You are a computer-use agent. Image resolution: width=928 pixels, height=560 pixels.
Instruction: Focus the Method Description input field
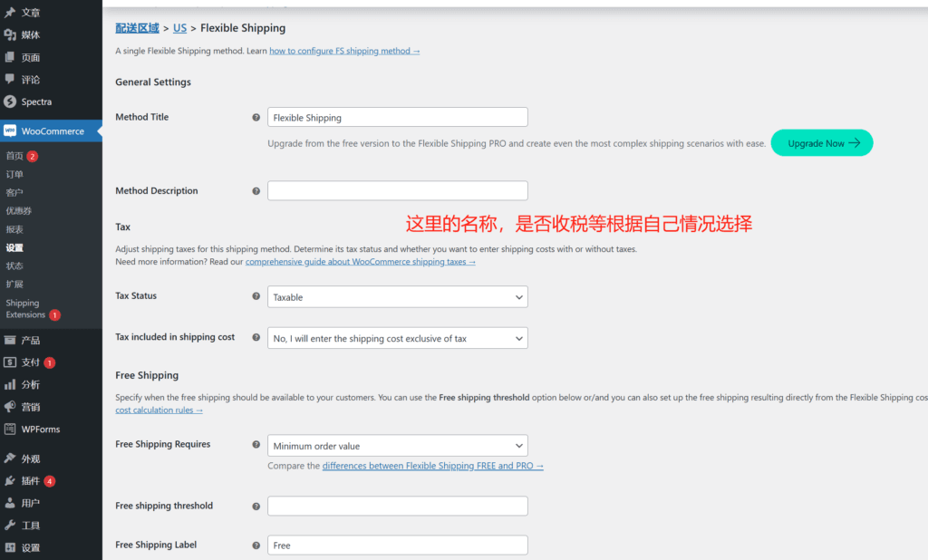pyautogui.click(x=398, y=190)
